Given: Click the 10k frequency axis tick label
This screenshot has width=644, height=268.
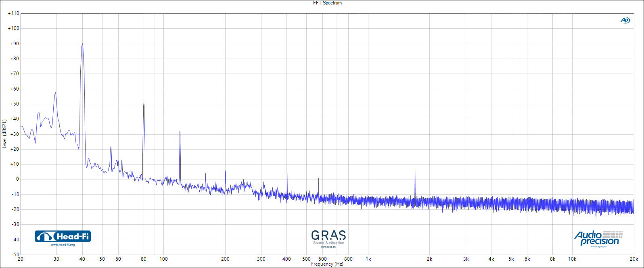Looking at the screenshot, I should 573,259.
